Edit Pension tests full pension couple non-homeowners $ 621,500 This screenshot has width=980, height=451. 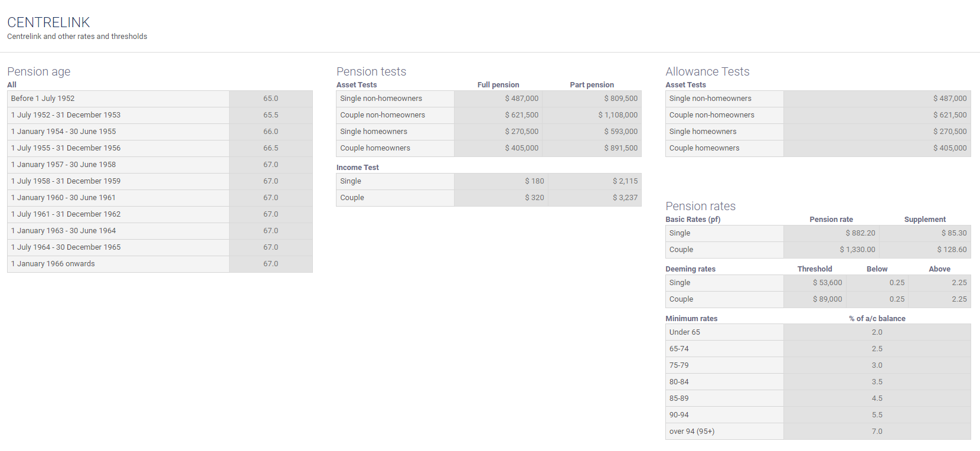coord(498,115)
